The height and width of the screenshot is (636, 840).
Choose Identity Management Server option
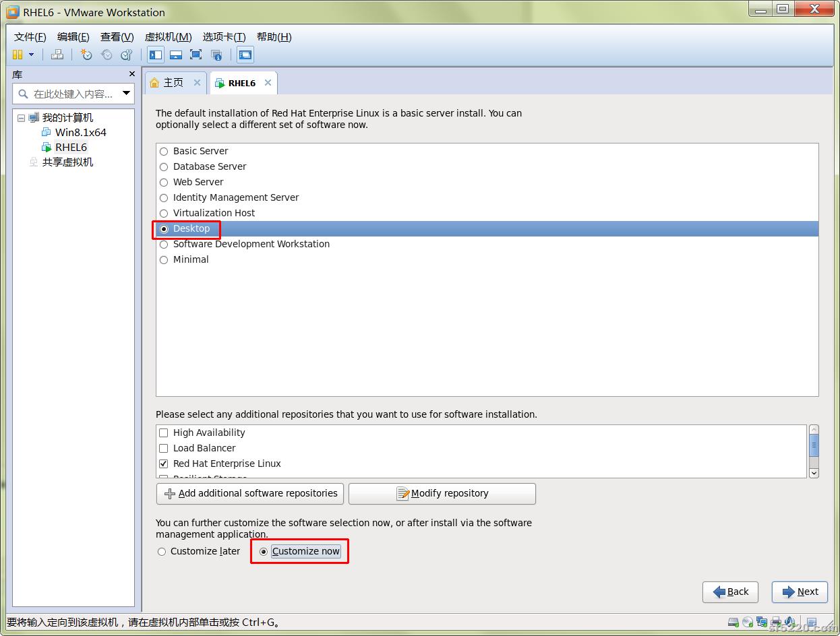click(164, 198)
